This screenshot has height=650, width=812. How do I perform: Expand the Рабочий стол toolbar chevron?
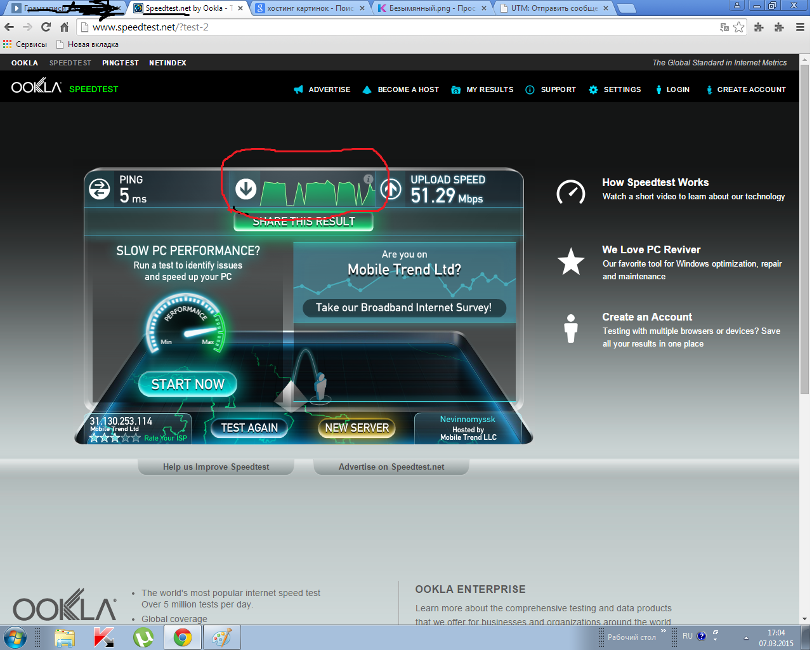pos(664,631)
